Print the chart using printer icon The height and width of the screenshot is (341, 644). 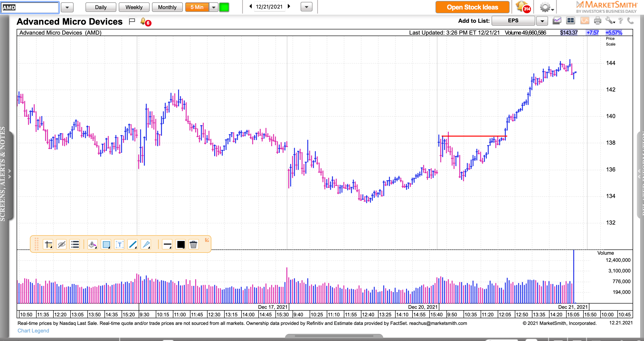pos(597,21)
